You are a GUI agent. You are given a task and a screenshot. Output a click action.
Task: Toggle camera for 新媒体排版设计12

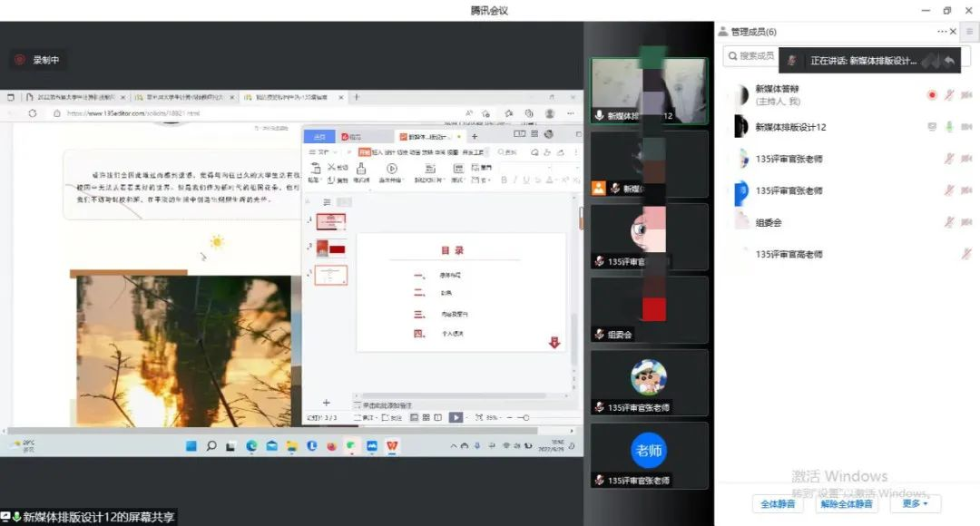click(966, 127)
